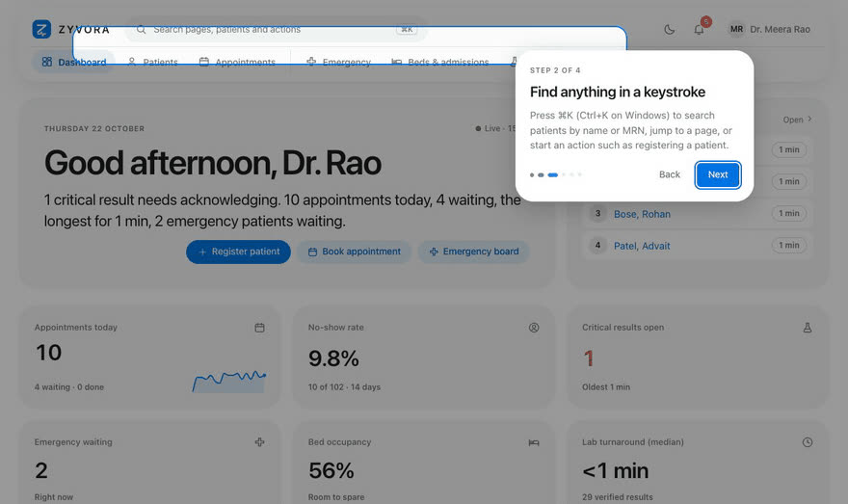The image size is (848, 504).
Task: Click the clock icon on Lab turnaround card
Action: 808,442
